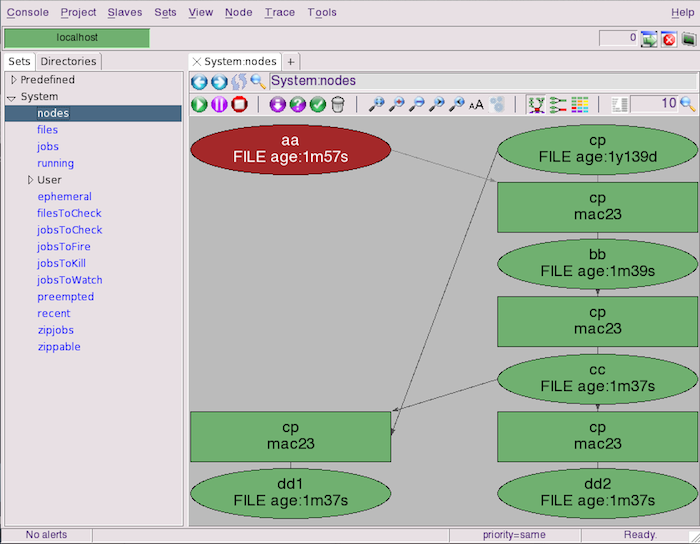This screenshot has width=700, height=544.
Task: Expand the User tree node
Action: coord(30,180)
